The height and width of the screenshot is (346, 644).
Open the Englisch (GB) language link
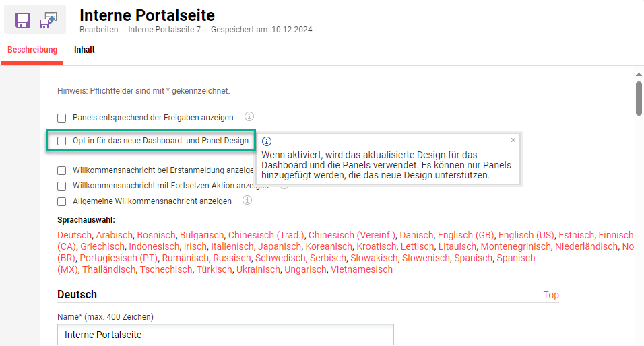[x=465, y=235]
